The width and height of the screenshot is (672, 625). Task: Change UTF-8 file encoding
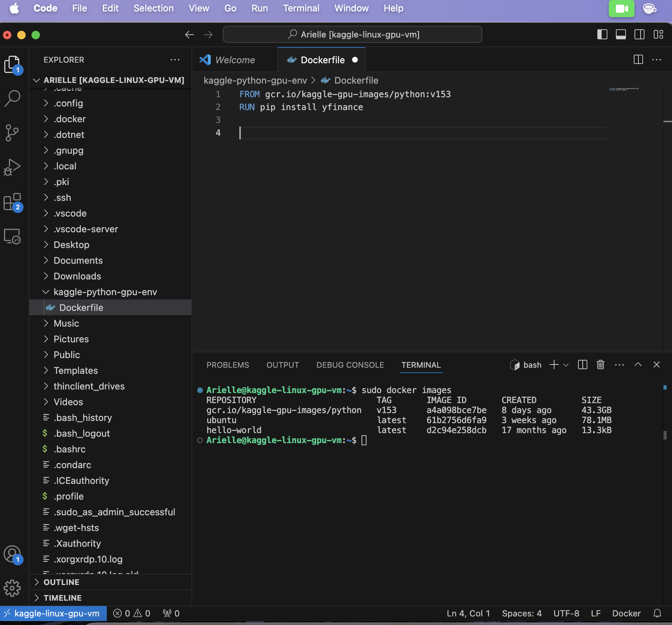coord(566,614)
